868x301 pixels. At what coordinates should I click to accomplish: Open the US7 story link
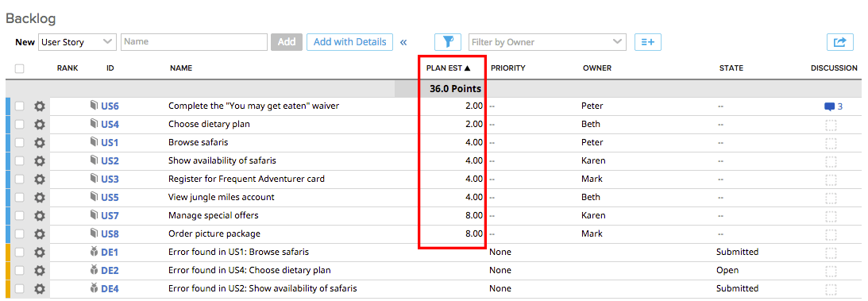tap(110, 216)
